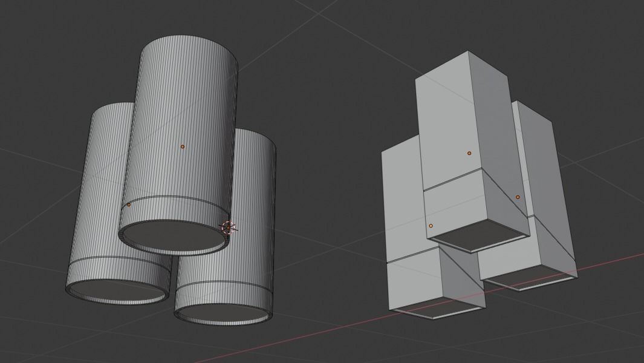
Task: Click the origin dot on center cylinder's lower band
Action: (129, 204)
